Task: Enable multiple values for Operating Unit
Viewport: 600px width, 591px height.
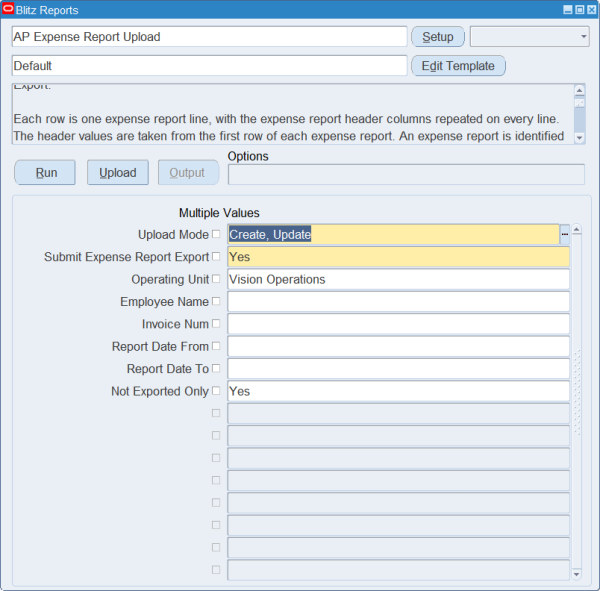Action: (216, 279)
